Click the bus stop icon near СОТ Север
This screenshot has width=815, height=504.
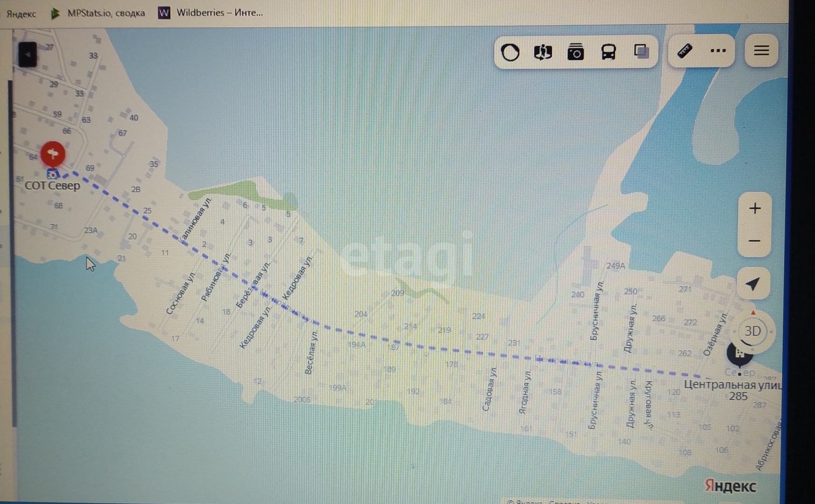point(52,175)
